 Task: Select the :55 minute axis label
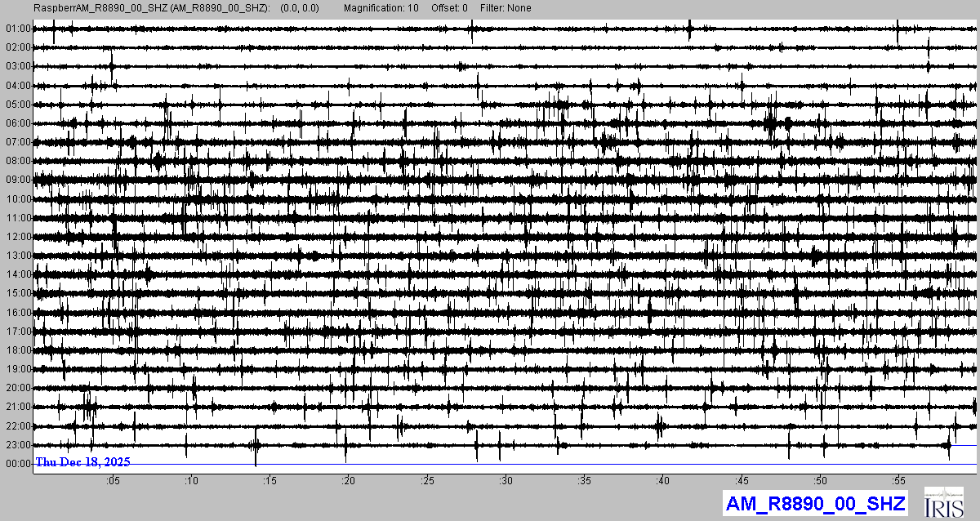898,480
